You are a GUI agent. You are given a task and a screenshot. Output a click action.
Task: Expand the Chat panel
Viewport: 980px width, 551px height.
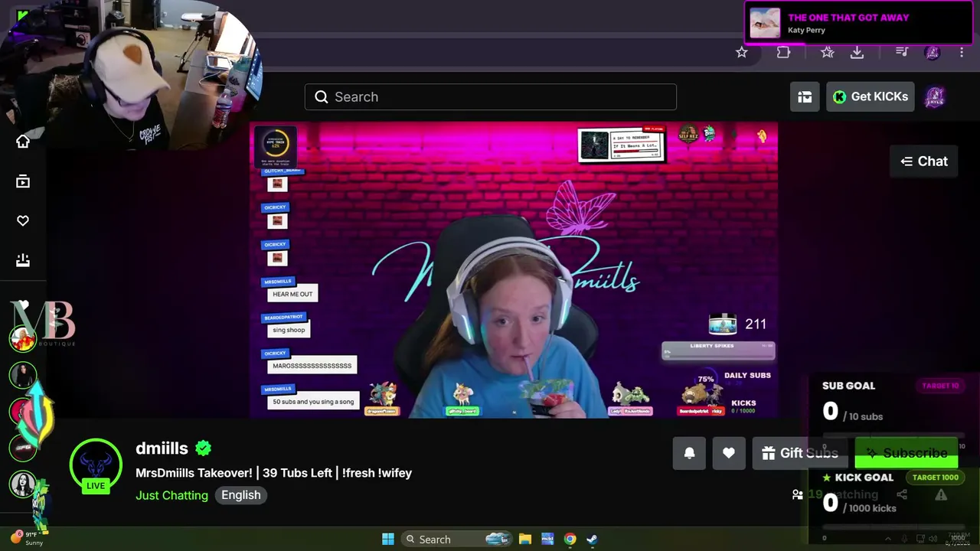(x=924, y=161)
